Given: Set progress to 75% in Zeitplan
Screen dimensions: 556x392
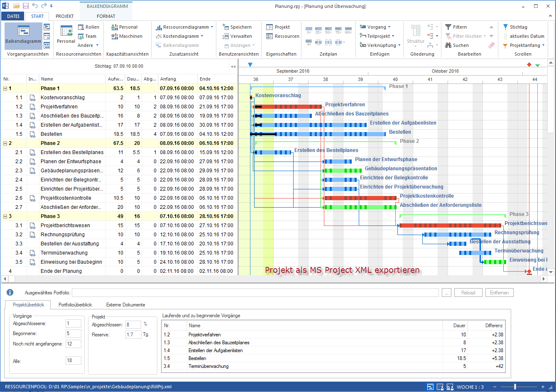Looking at the screenshot, I should pos(338,30).
